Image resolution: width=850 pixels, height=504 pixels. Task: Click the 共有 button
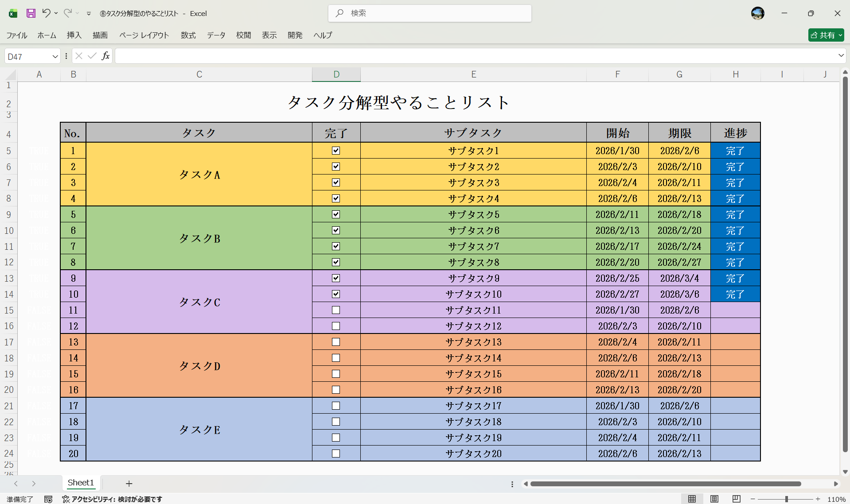(x=825, y=35)
